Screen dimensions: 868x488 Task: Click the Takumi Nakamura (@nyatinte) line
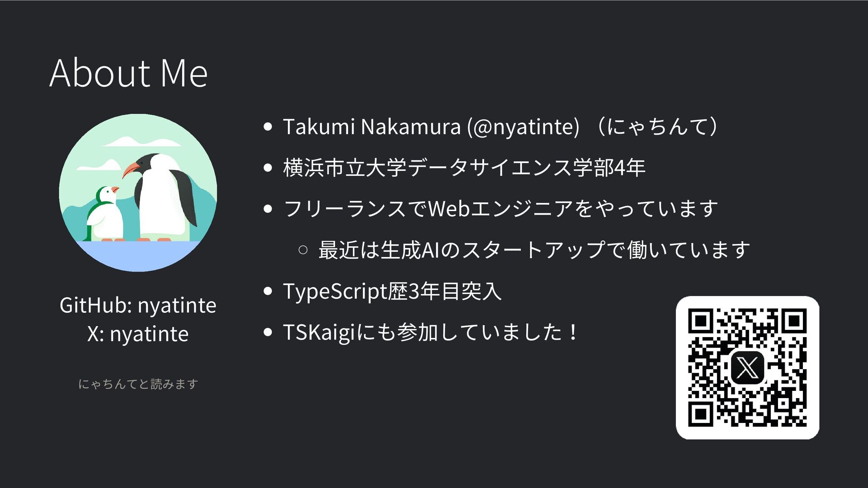pyautogui.click(x=500, y=127)
